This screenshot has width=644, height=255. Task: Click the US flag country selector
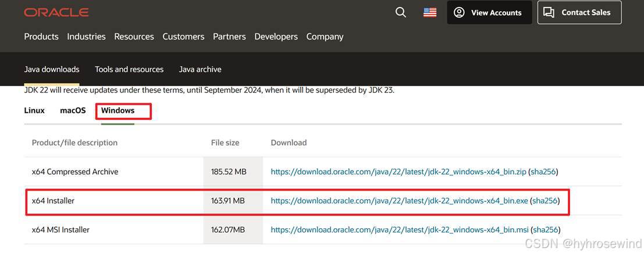click(x=430, y=12)
